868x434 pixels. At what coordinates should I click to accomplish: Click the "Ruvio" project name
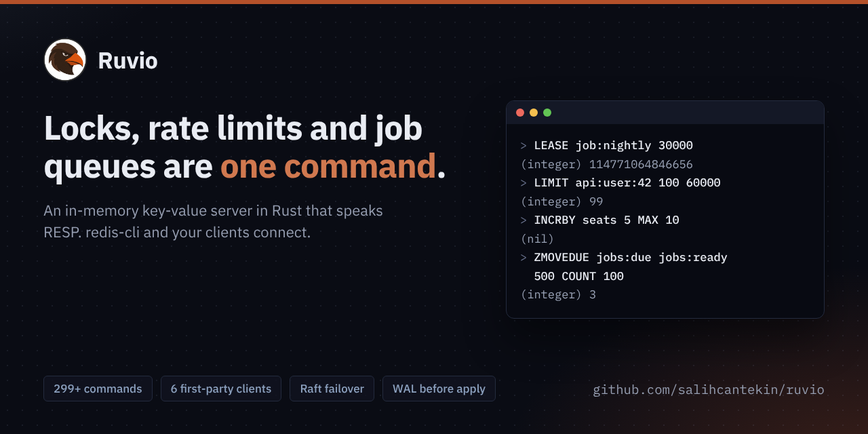point(127,60)
